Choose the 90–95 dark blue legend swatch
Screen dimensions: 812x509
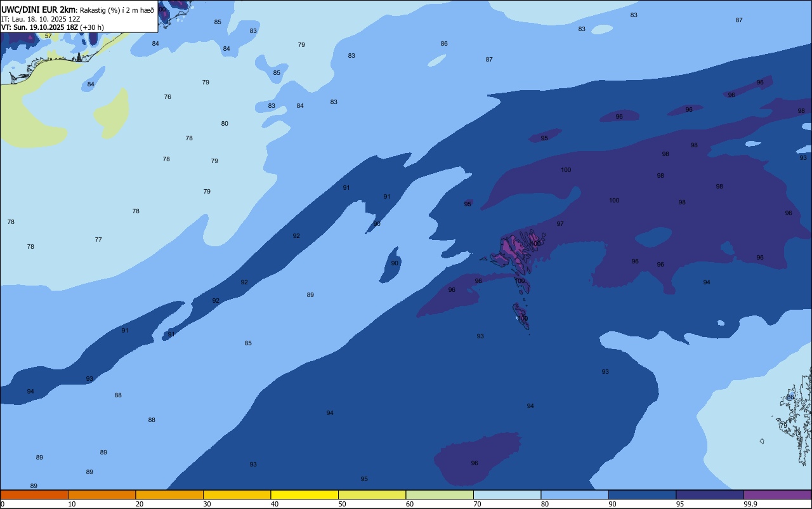[x=642, y=494]
